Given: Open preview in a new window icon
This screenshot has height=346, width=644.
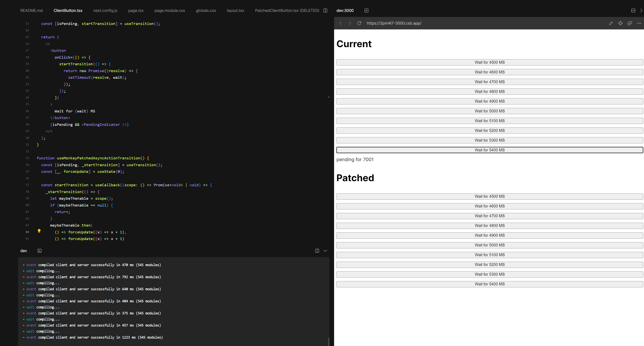Looking at the screenshot, I should (x=630, y=23).
